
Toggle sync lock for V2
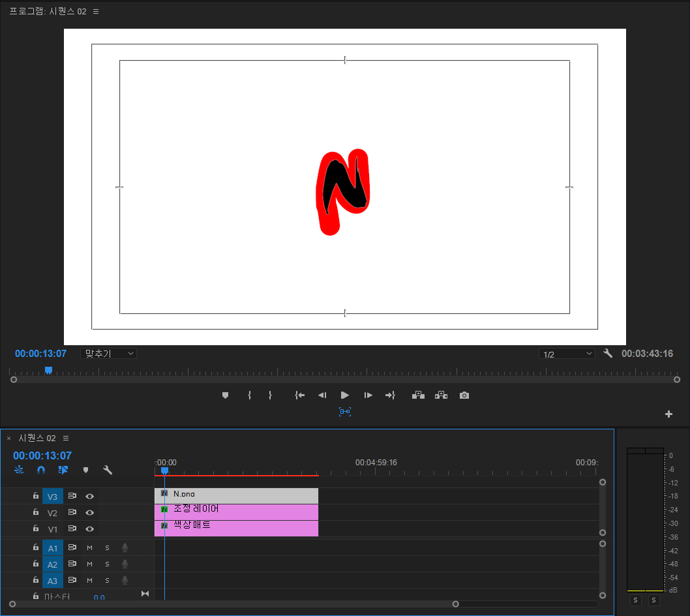72,512
